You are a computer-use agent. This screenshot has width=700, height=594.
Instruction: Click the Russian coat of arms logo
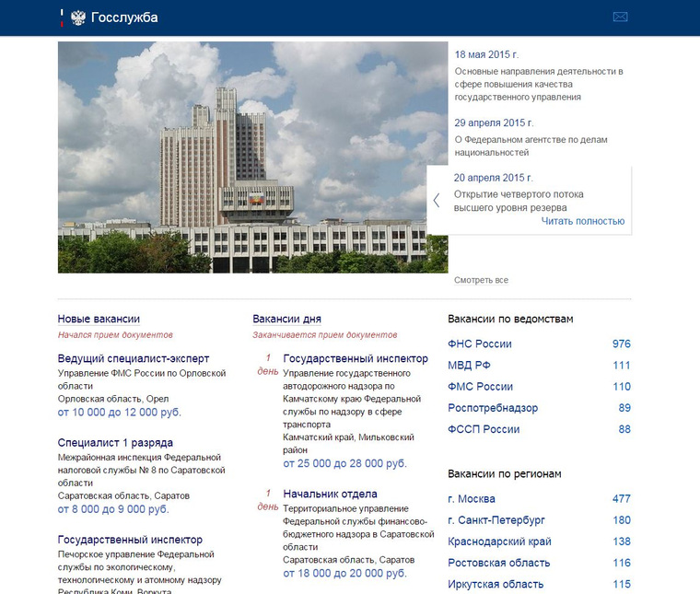(x=78, y=17)
